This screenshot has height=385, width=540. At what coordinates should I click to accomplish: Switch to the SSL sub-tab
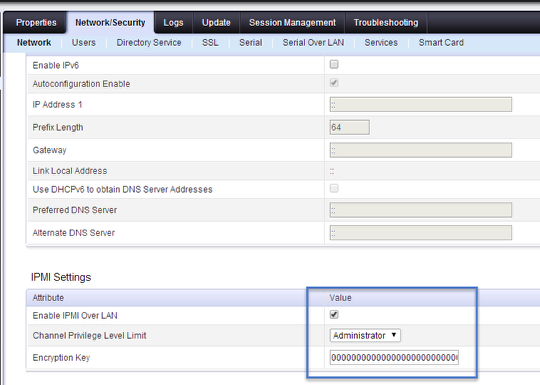tap(210, 43)
